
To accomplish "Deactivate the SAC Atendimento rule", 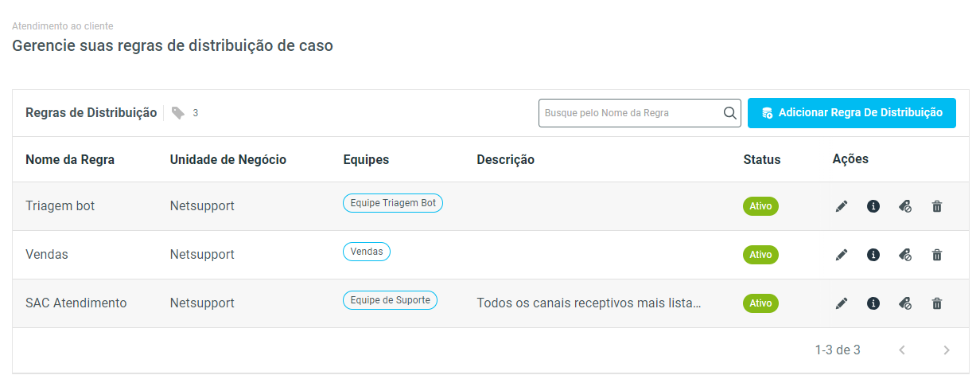I will pos(905,303).
